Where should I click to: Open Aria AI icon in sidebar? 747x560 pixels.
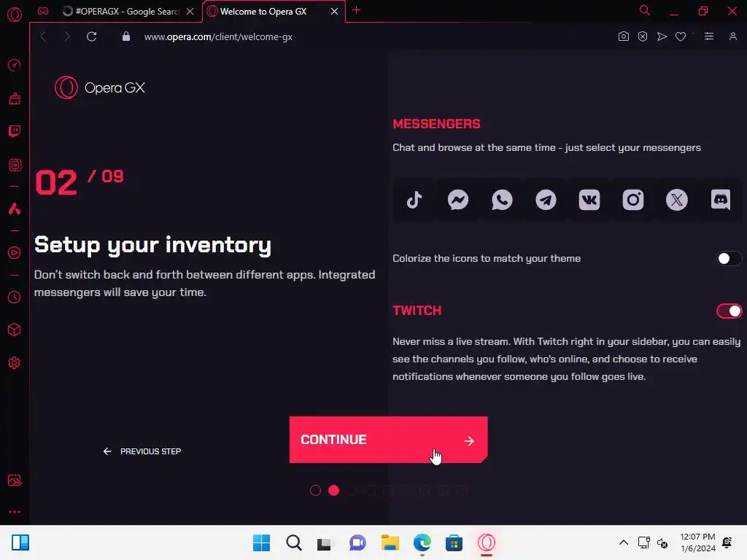15,209
